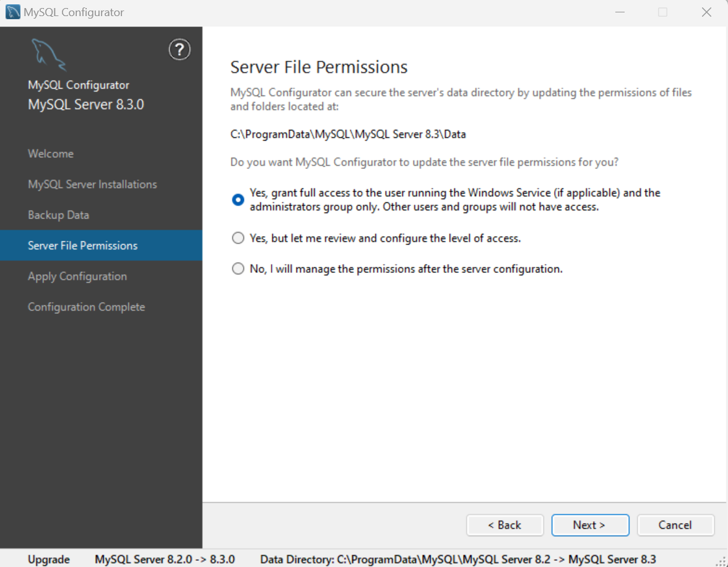Click the MySQL Server version upgrade text

tap(165, 559)
